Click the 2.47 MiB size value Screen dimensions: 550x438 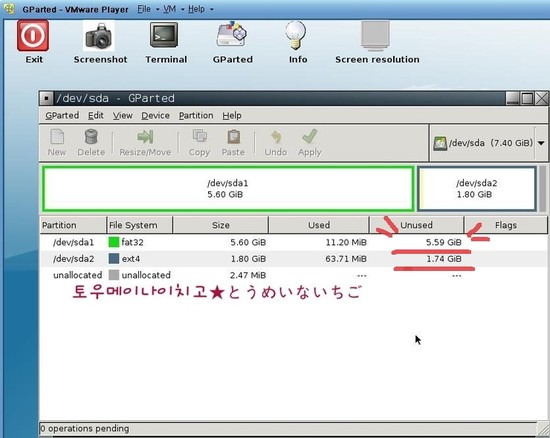click(x=248, y=275)
